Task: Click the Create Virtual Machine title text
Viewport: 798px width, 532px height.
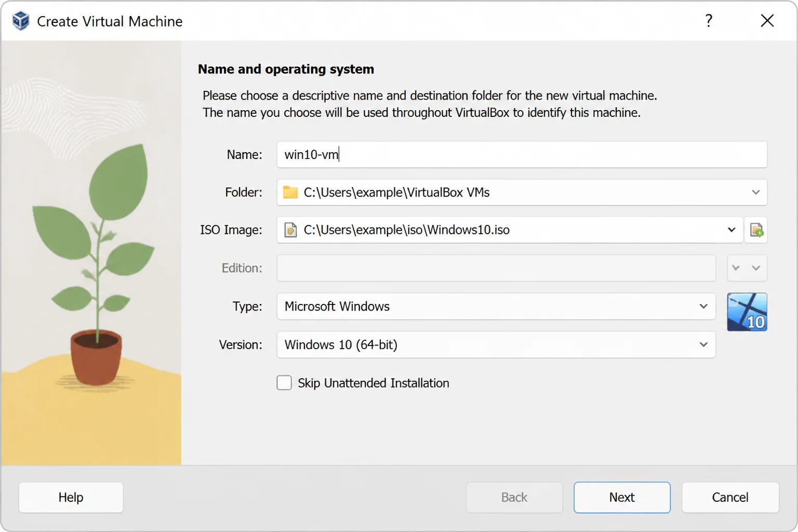Action: (110, 21)
